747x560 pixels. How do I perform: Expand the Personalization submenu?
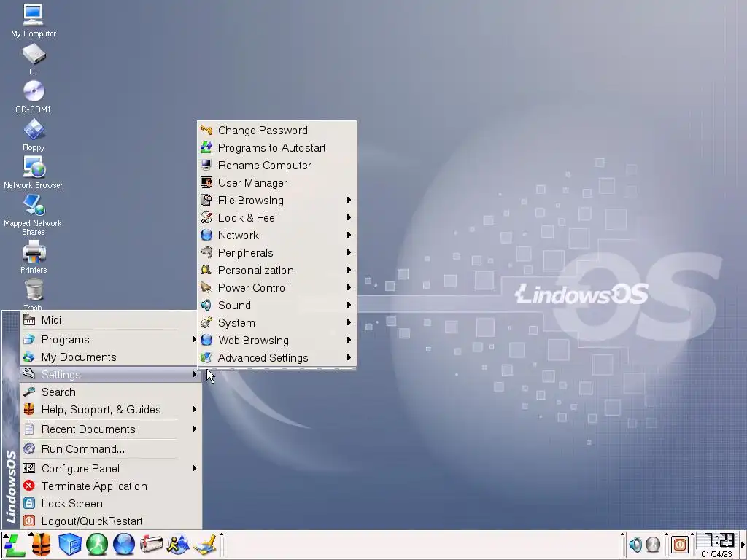point(276,271)
